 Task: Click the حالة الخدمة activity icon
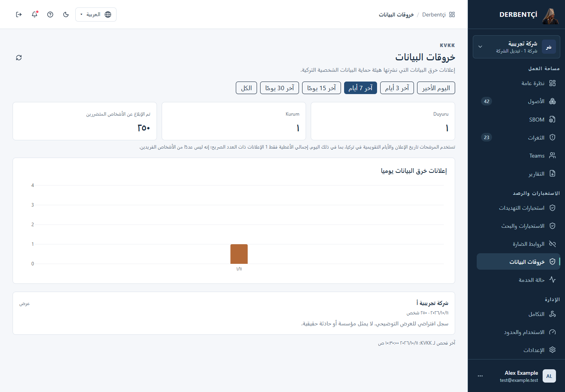pos(552,280)
